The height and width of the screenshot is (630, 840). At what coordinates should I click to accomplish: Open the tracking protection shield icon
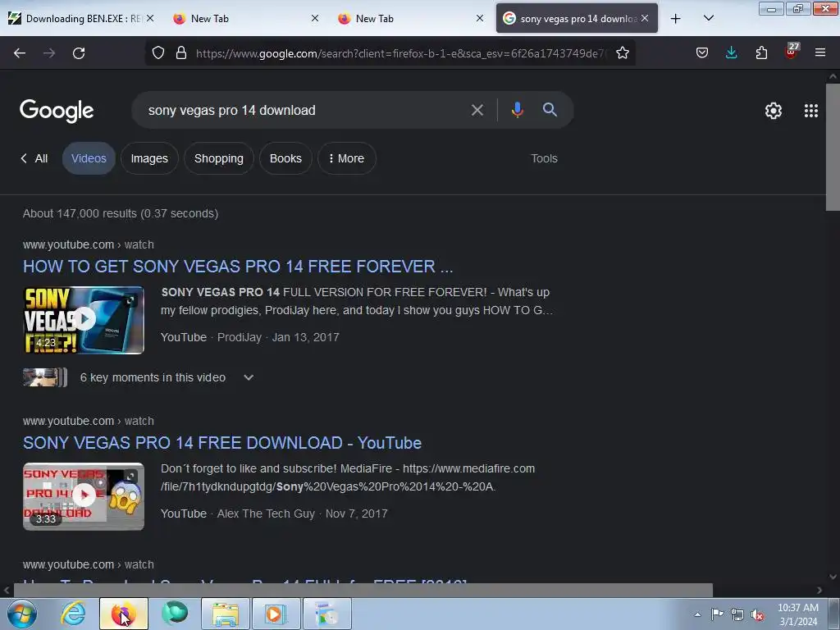[x=158, y=53]
